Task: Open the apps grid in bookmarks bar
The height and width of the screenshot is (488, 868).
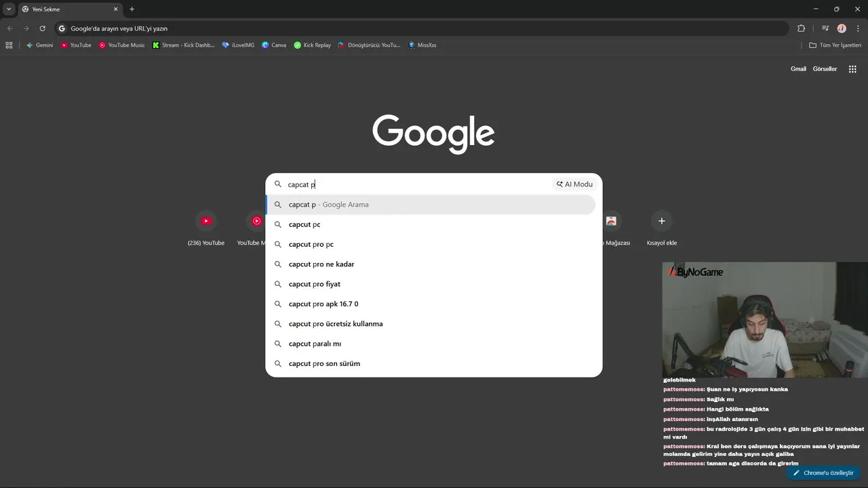Action: coord(9,45)
